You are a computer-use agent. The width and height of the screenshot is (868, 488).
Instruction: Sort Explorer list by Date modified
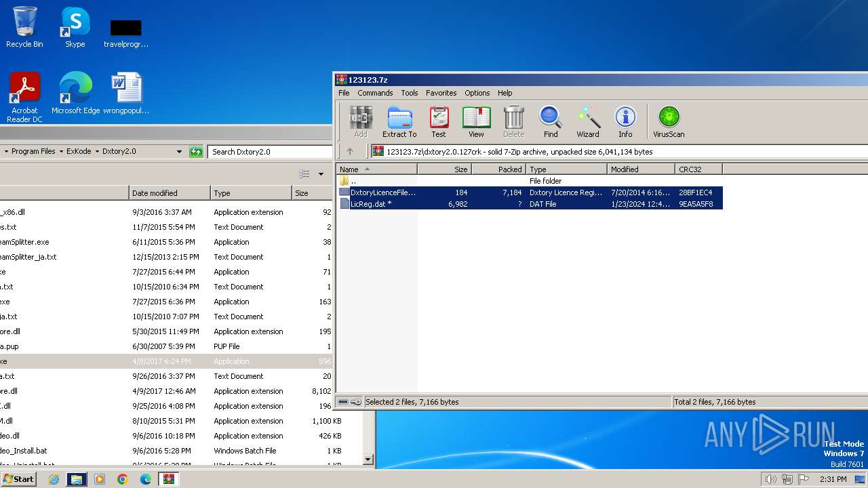coord(170,193)
